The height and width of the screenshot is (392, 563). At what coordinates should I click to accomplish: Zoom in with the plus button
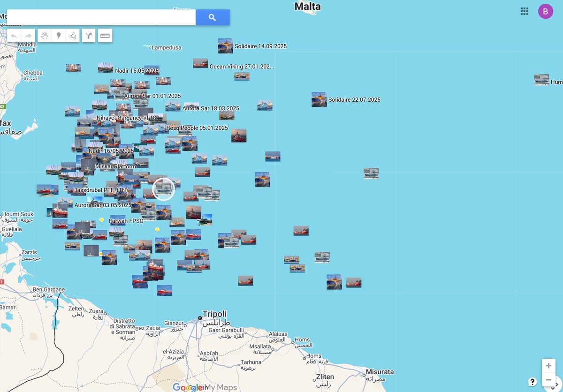coord(548,366)
